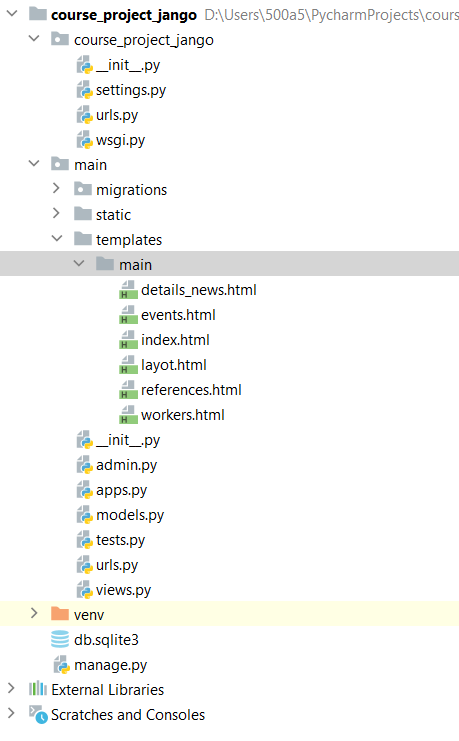Click the migrations package folder icon
Screen dimensions: 459x741
tap(83, 189)
